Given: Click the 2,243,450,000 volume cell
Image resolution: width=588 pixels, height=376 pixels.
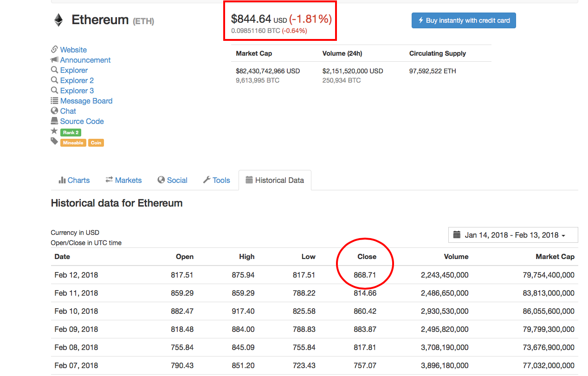Looking at the screenshot, I should [445, 275].
